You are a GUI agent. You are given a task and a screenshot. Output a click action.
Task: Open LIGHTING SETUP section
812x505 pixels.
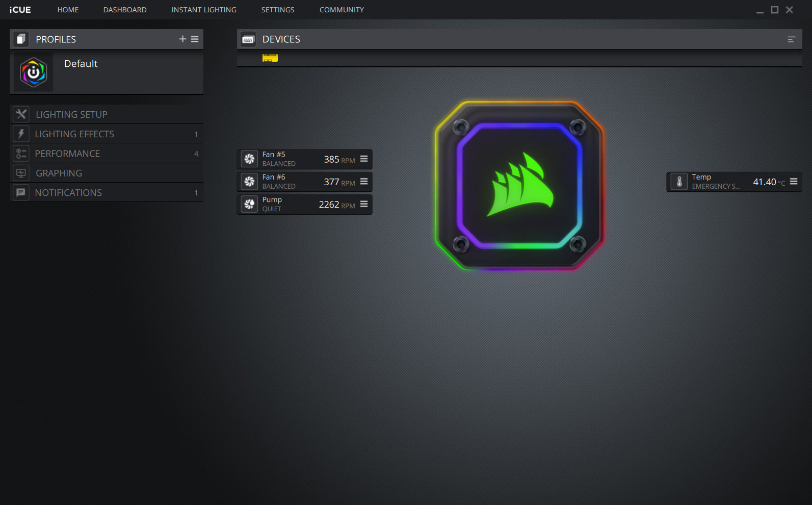(x=71, y=115)
